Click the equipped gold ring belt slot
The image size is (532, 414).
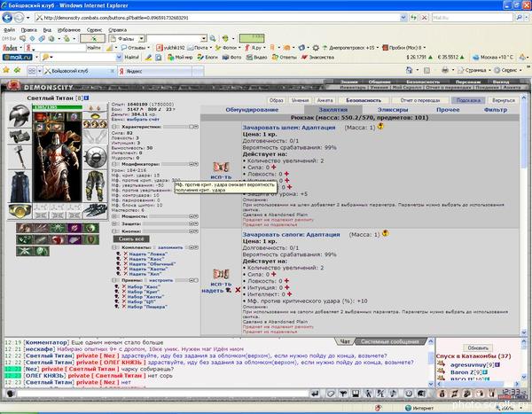(x=20, y=211)
